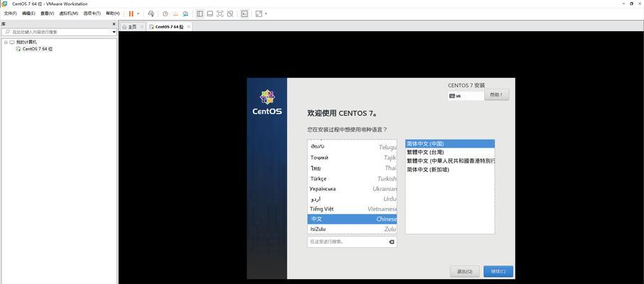Close the library panel with the X
The height and width of the screenshot is (284, 644).
[114, 24]
